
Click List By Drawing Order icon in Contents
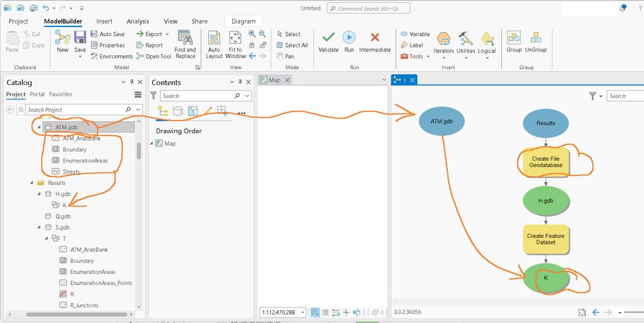point(163,112)
